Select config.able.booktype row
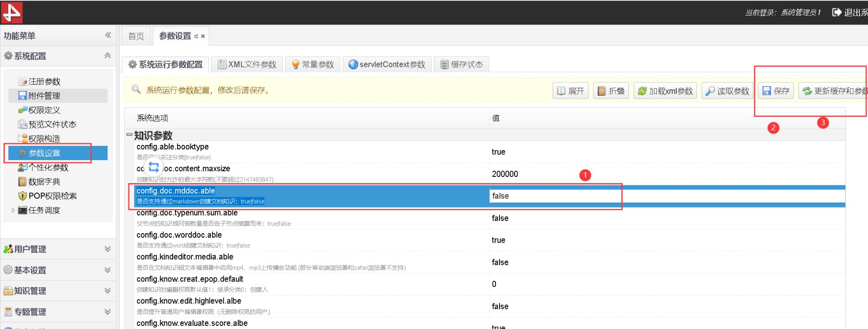Screen dimensions: 868x329 tap(485, 152)
